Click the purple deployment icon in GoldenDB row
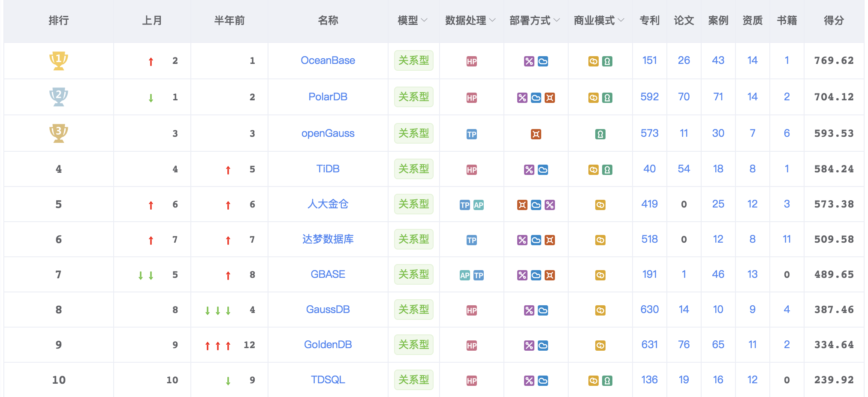The width and height of the screenshot is (868, 397). (529, 346)
